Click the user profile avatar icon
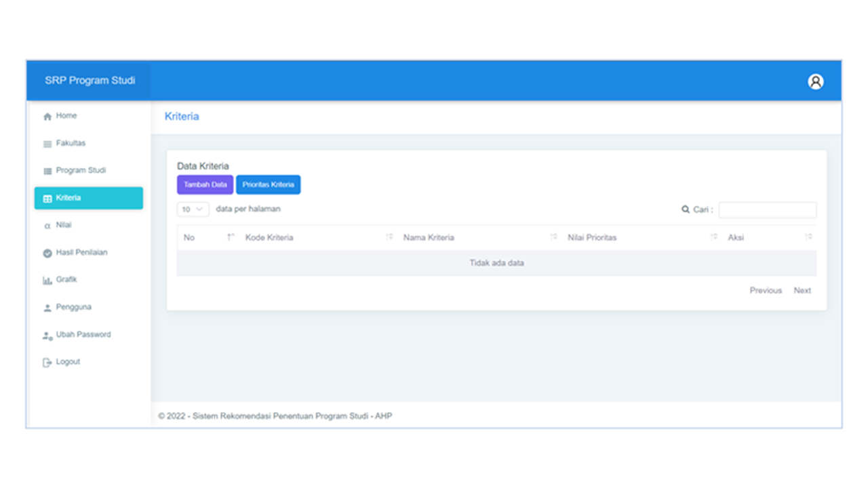 coord(815,81)
